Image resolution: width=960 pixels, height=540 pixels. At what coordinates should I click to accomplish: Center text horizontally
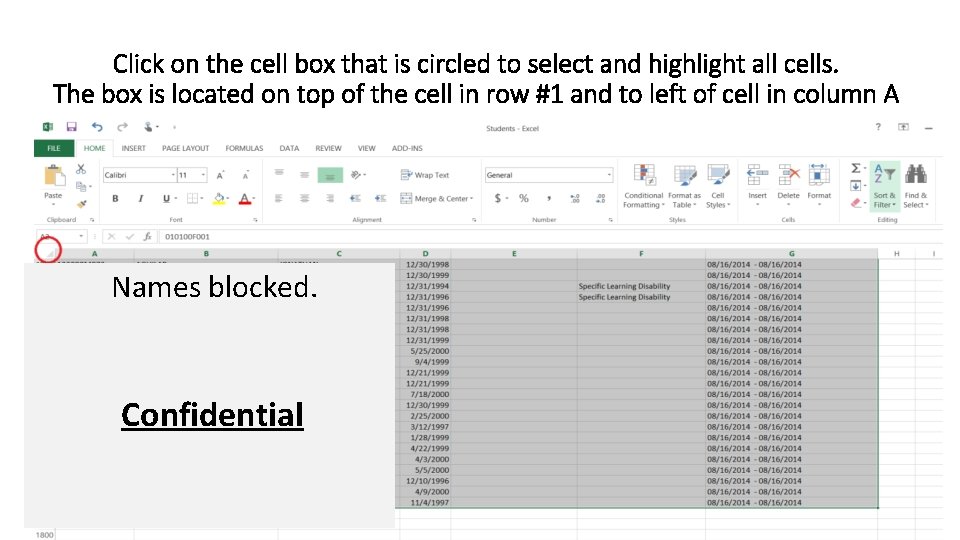click(x=304, y=198)
